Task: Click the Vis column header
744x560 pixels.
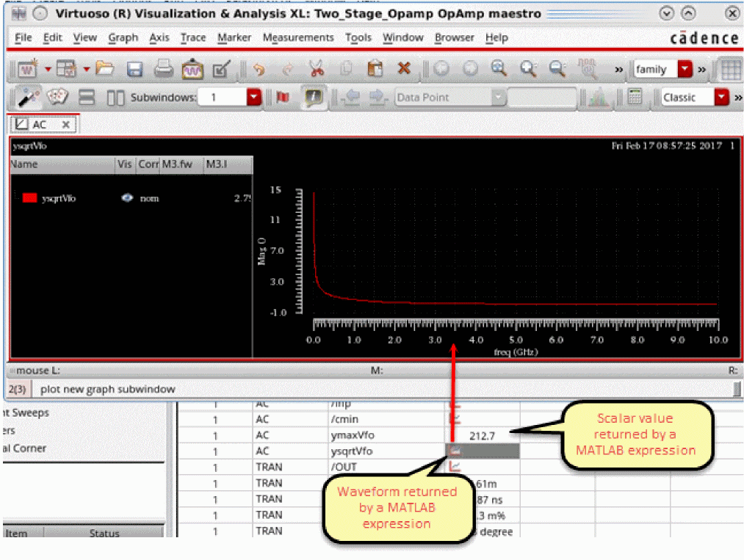Action: [x=125, y=164]
